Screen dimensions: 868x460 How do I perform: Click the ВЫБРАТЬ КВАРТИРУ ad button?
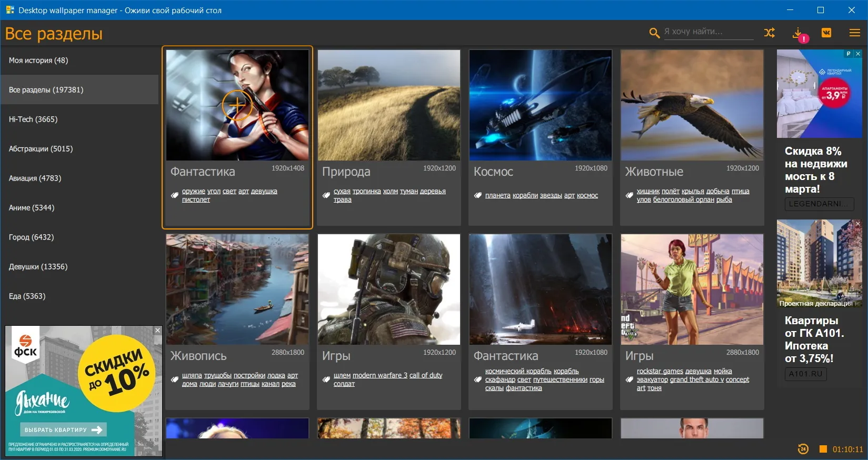pos(63,429)
